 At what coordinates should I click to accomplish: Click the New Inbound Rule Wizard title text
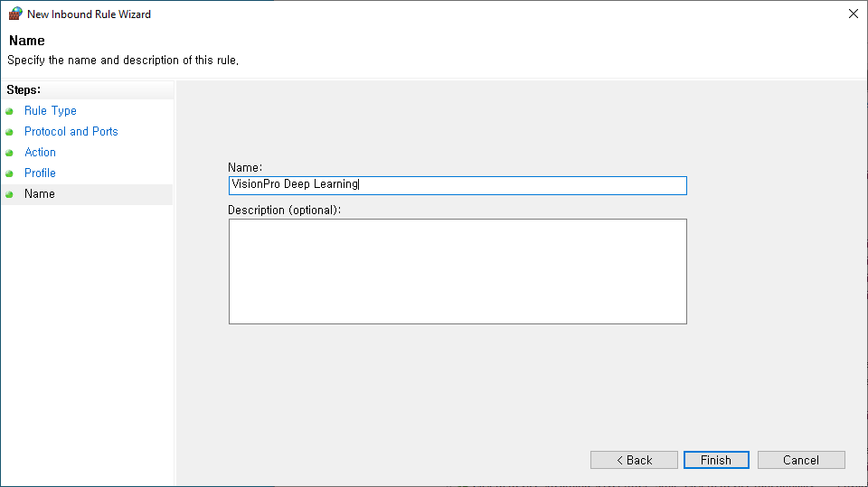pos(89,14)
